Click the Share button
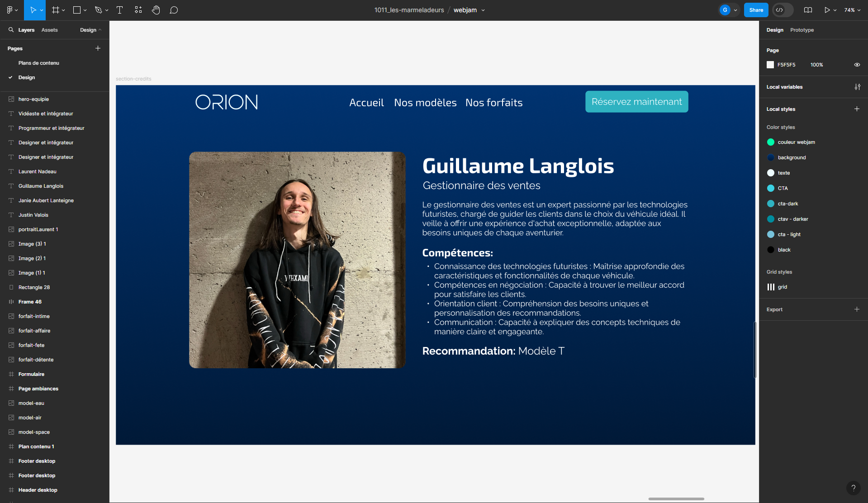The image size is (868, 503). [756, 9]
